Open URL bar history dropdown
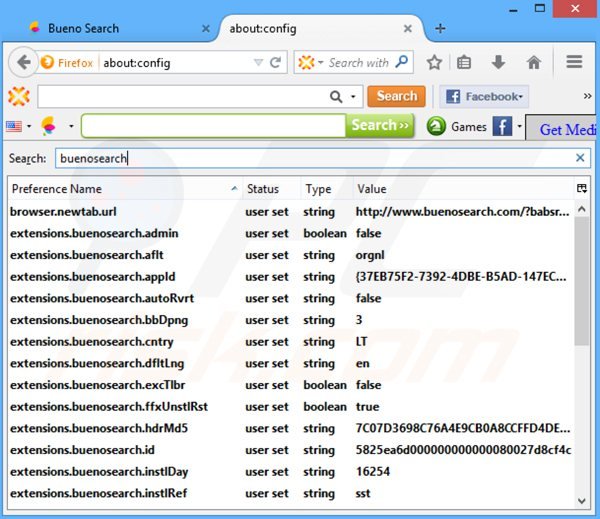This screenshot has width=600, height=519. (x=256, y=63)
